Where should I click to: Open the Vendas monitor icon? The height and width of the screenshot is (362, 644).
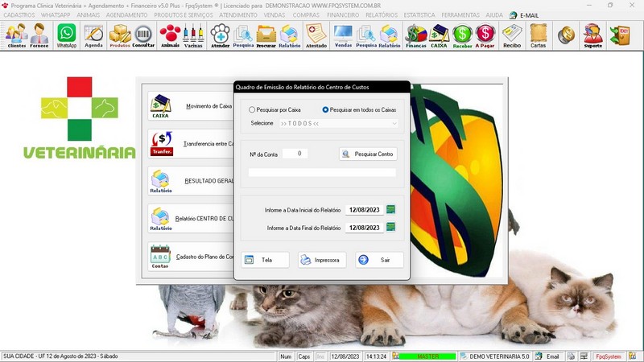(343, 35)
